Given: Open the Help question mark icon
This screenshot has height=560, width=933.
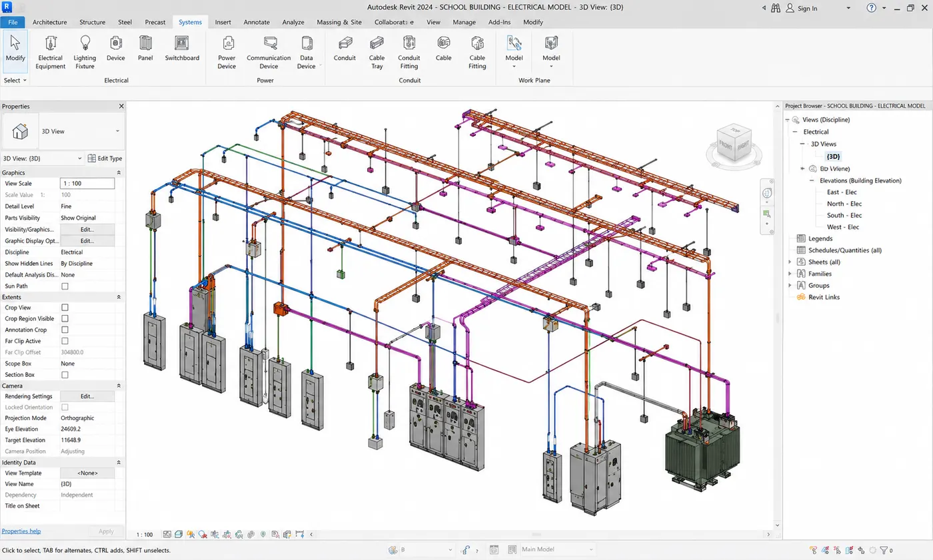Looking at the screenshot, I should coord(872,8).
